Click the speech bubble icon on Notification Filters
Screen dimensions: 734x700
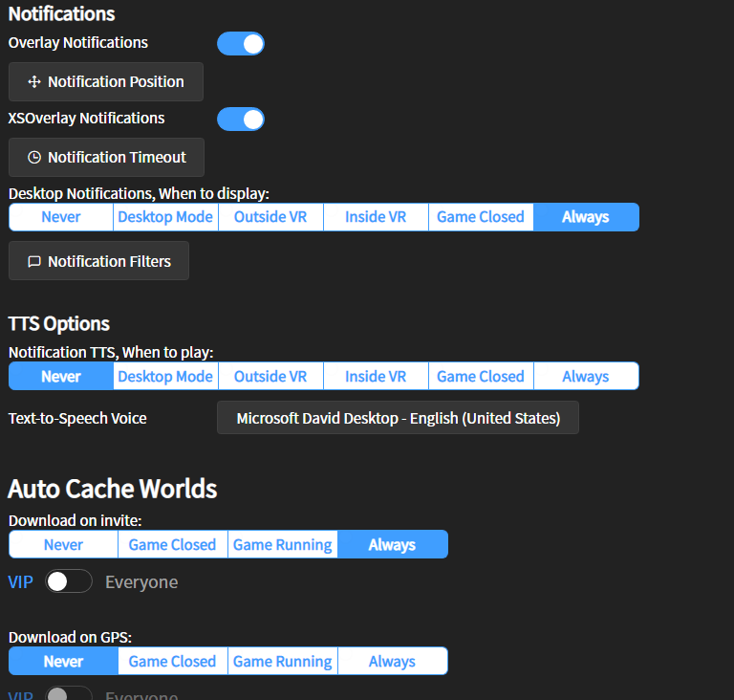click(x=34, y=261)
